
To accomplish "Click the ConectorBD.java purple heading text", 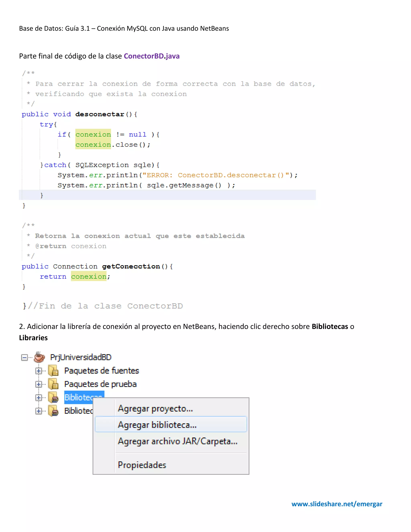I will [x=152, y=56].
